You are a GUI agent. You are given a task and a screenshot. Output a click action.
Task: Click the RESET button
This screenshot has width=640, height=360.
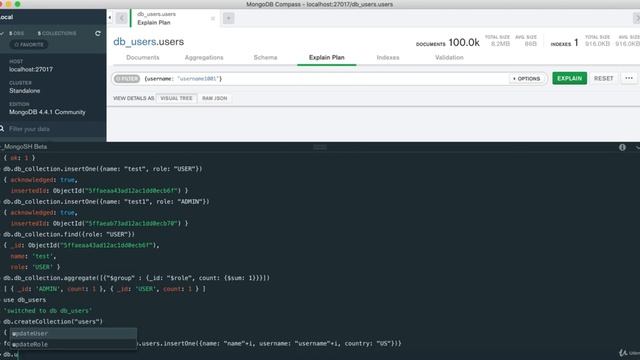click(603, 78)
